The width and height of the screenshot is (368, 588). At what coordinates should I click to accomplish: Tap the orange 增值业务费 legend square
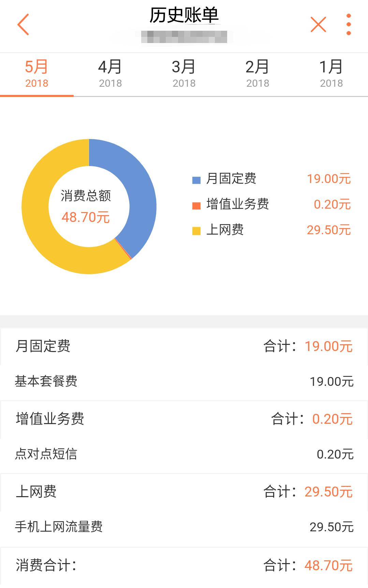pyautogui.click(x=196, y=205)
